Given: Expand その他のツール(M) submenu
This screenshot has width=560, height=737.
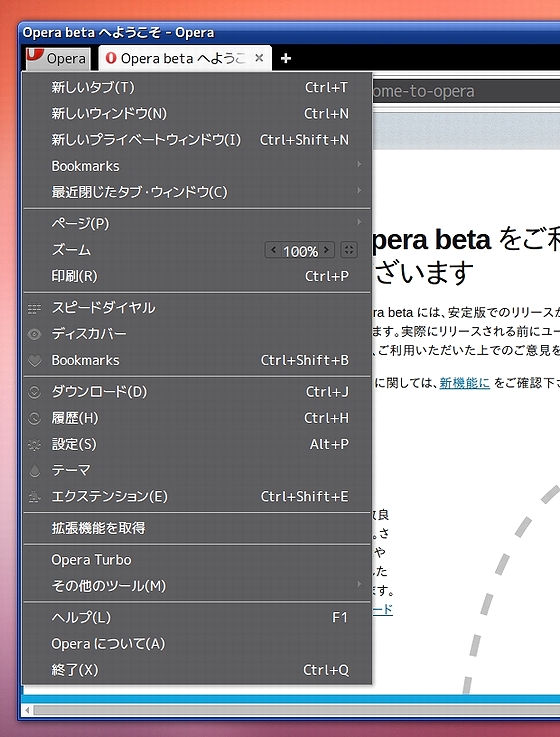Looking at the screenshot, I should [x=197, y=586].
